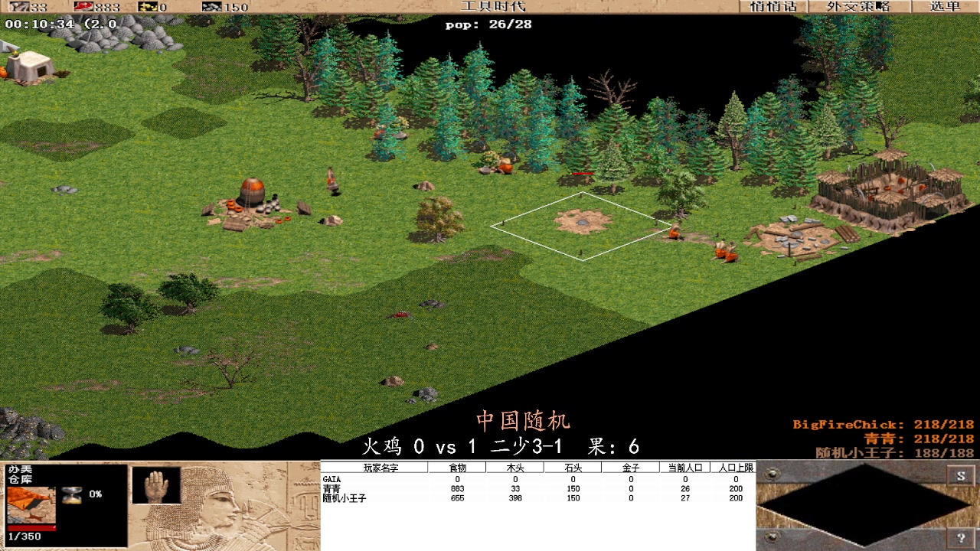The image size is (980, 551).
Task: Click the 1/350 hit points value
Action: click(24, 536)
